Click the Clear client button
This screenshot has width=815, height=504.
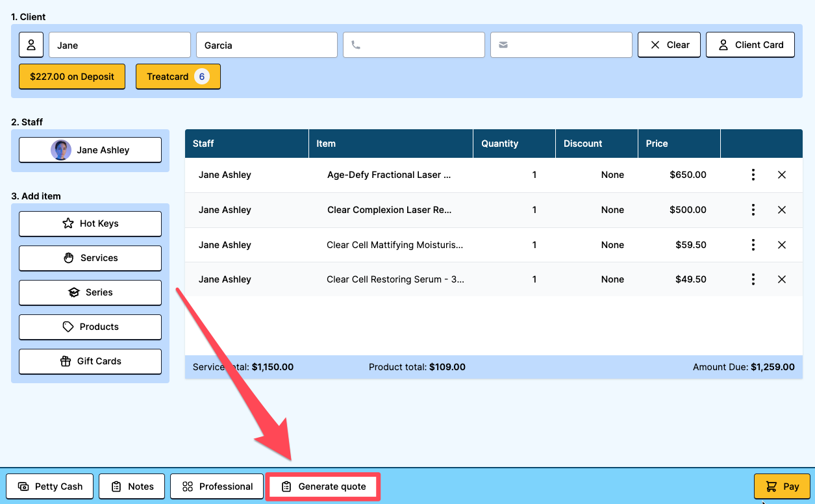(669, 45)
